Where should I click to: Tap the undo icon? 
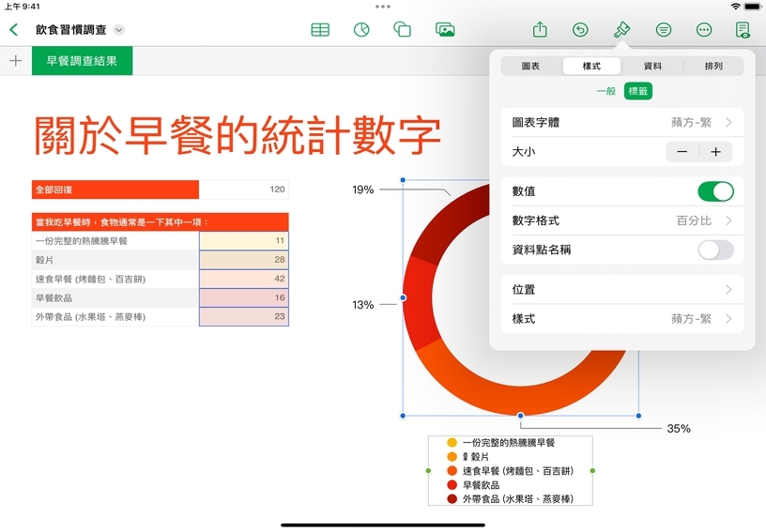tap(581, 29)
